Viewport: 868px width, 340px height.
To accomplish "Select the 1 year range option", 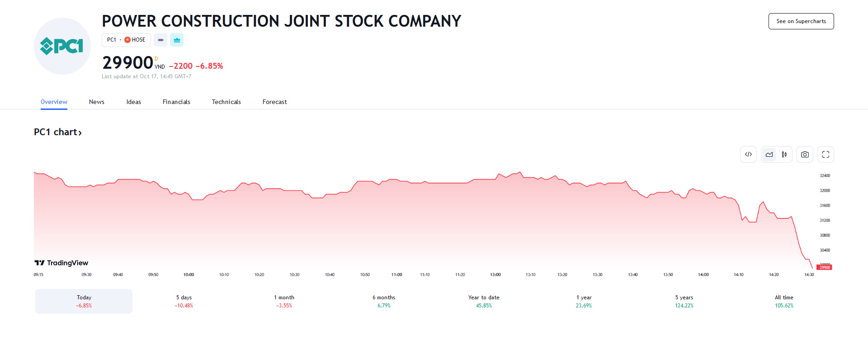I will coord(584,301).
